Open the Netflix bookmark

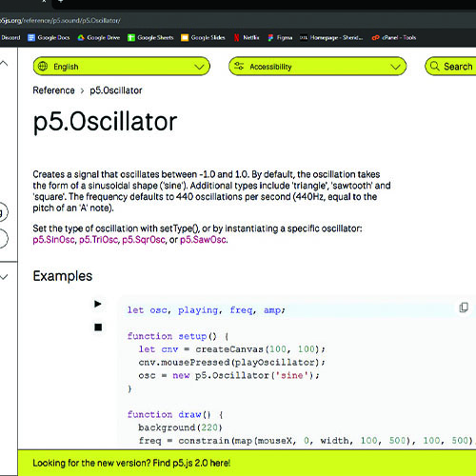(247, 38)
